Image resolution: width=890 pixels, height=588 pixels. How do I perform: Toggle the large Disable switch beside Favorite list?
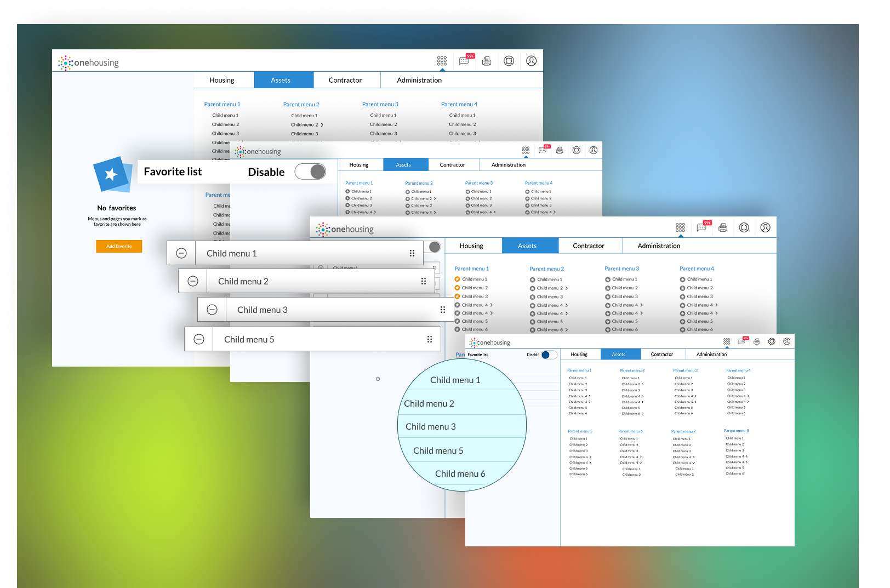[x=310, y=172]
